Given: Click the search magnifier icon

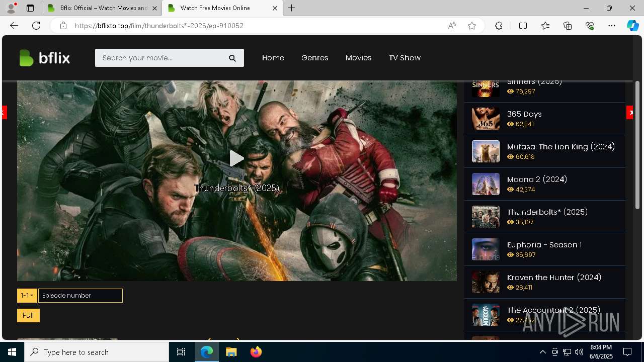Looking at the screenshot, I should pyautogui.click(x=232, y=58).
